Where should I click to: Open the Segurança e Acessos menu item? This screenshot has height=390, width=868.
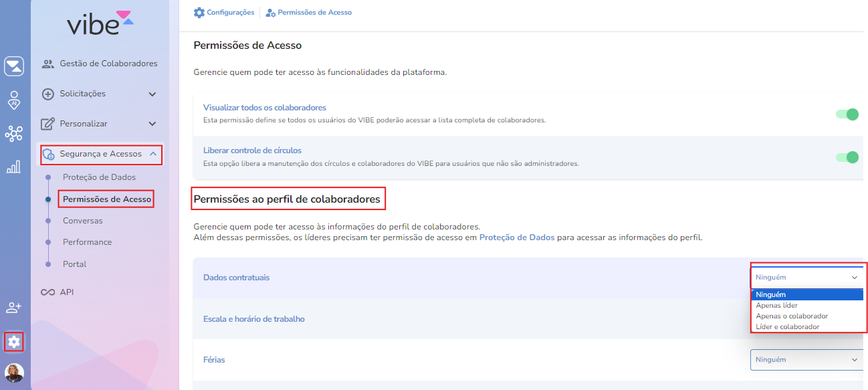[x=100, y=154]
